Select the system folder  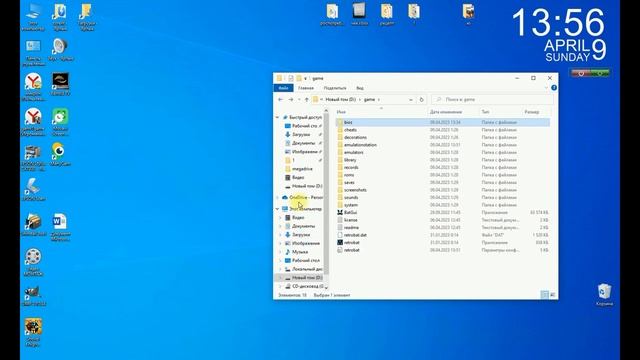351,205
